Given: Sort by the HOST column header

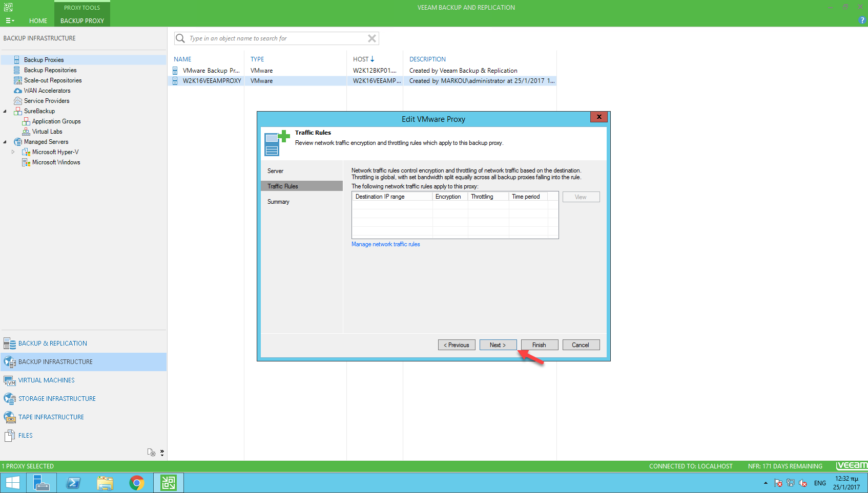Looking at the screenshot, I should point(363,59).
